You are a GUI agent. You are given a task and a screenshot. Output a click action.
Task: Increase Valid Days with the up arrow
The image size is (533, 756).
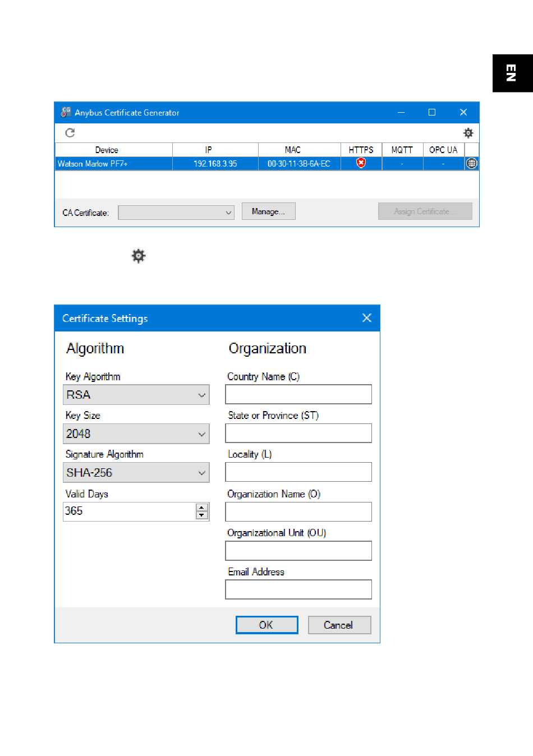pos(202,508)
